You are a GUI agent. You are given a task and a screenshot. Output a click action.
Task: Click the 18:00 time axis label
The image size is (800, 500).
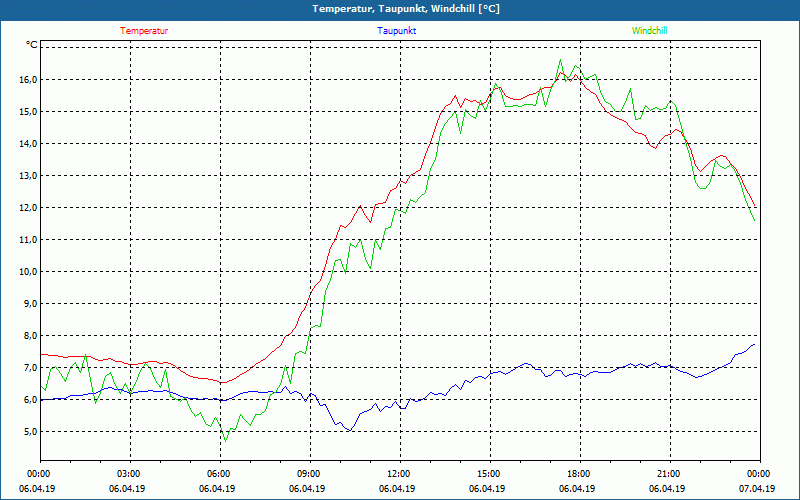tap(577, 474)
